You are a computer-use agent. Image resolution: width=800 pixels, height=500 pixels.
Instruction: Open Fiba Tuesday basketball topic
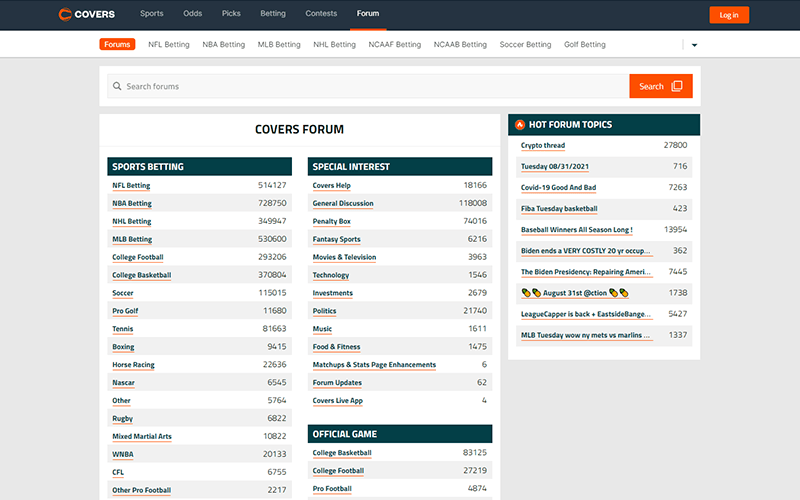click(x=559, y=209)
